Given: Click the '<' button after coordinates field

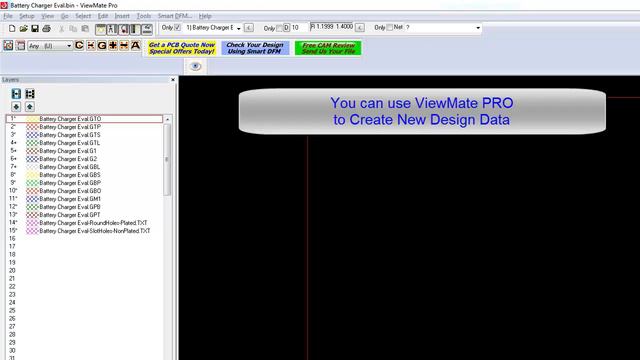Looking at the screenshot, I should (360, 27).
